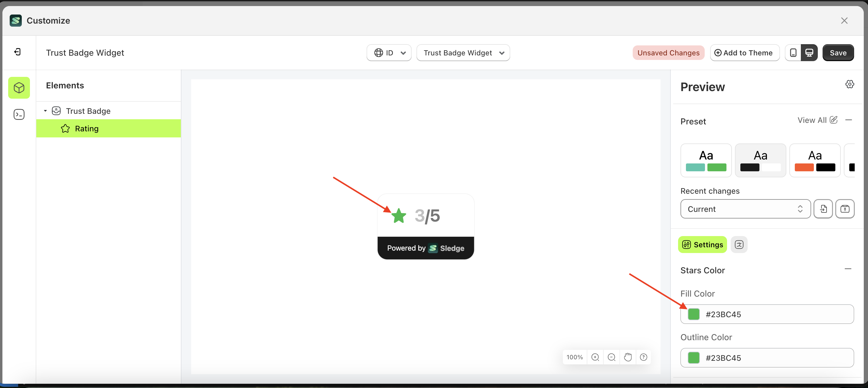The width and height of the screenshot is (868, 388).
Task: Click the Add to Theme button
Action: 745,53
